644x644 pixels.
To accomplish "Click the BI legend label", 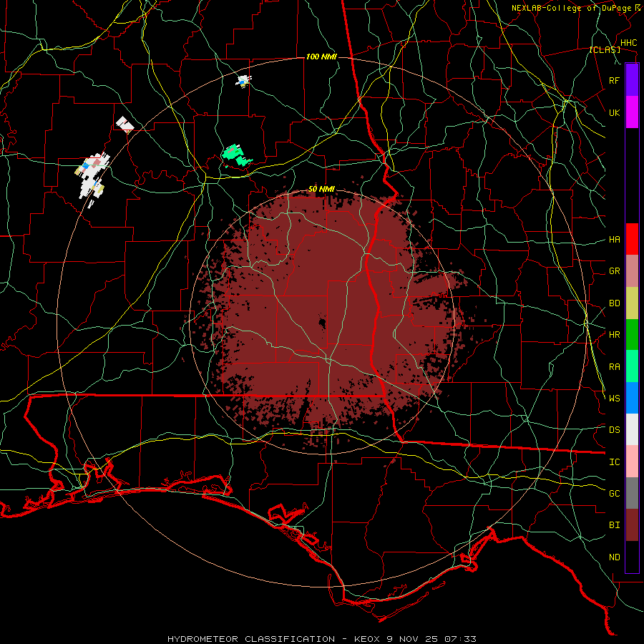I will [x=614, y=525].
